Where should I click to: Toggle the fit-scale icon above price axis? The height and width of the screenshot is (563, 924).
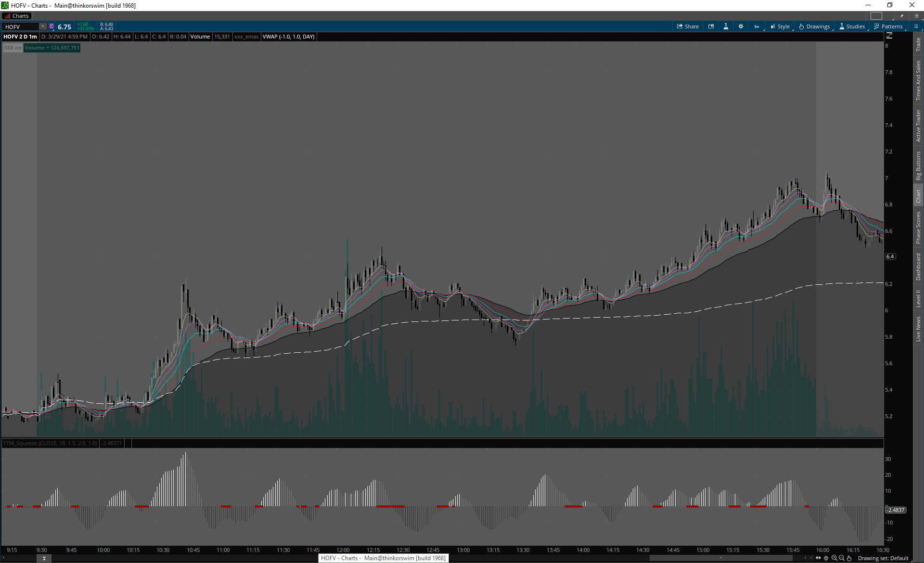pyautogui.click(x=889, y=36)
